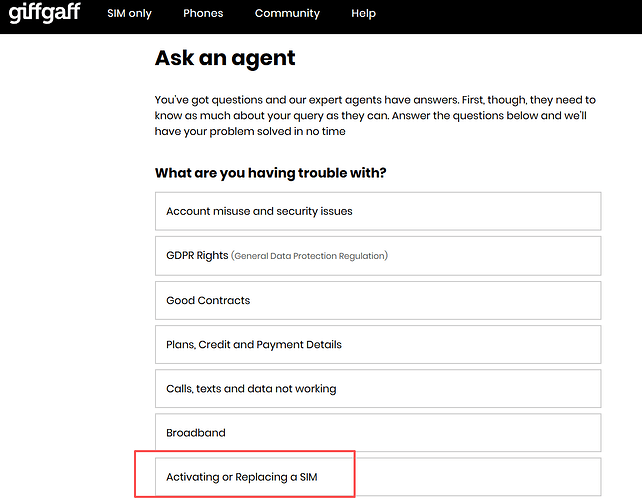Choose the GDPR Rights option
642x500 pixels.
point(378,256)
